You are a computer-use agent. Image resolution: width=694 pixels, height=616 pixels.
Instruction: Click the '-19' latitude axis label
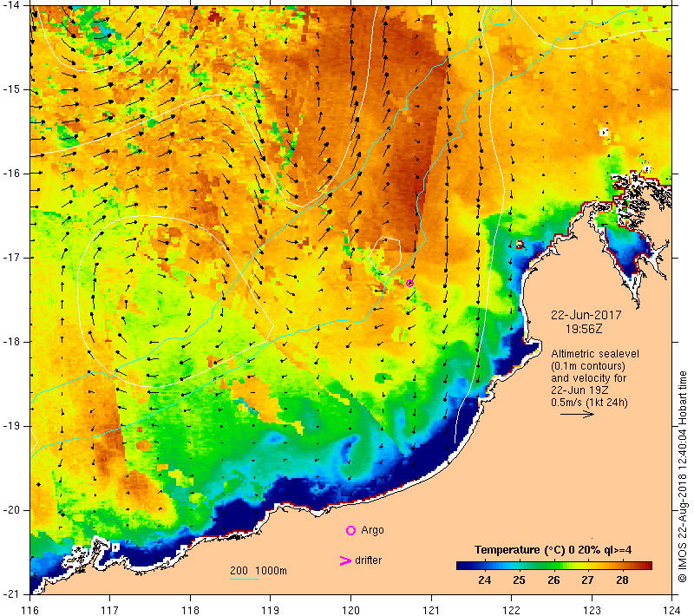pos(10,426)
